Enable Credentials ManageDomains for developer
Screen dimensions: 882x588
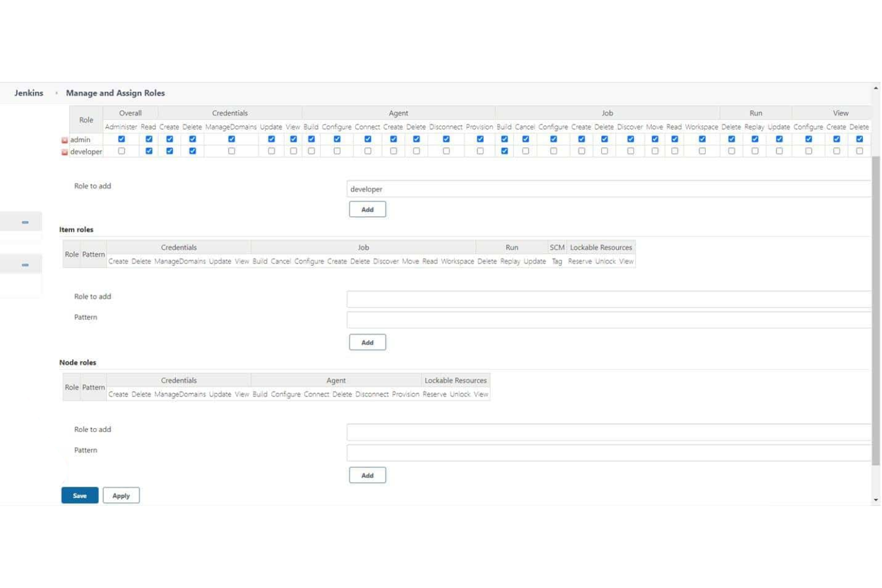(231, 151)
